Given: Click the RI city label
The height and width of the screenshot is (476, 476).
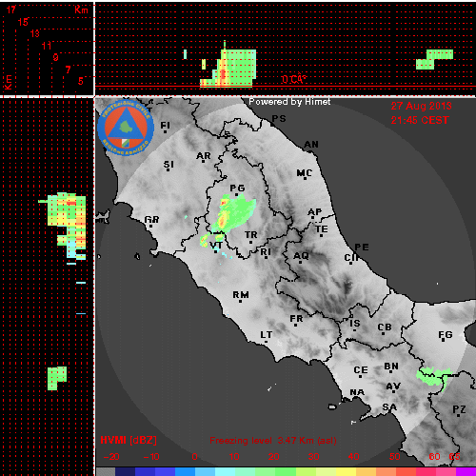Looking at the screenshot, I should pos(266,252).
